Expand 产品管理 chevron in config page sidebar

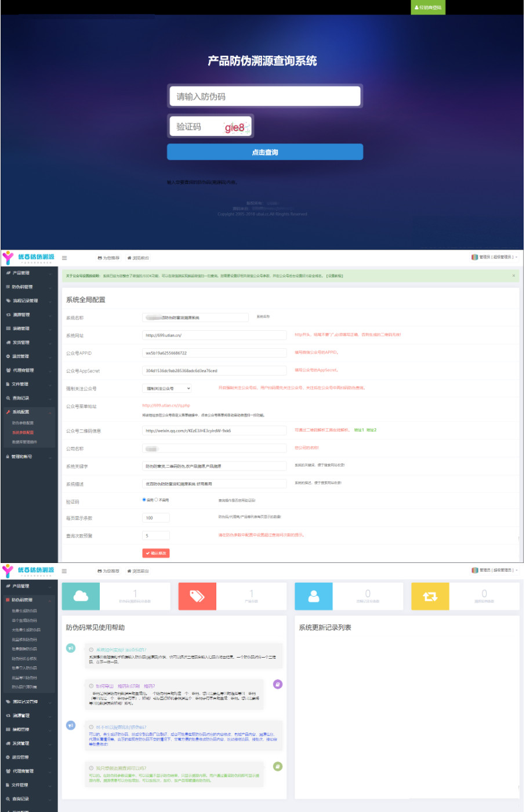[50, 273]
